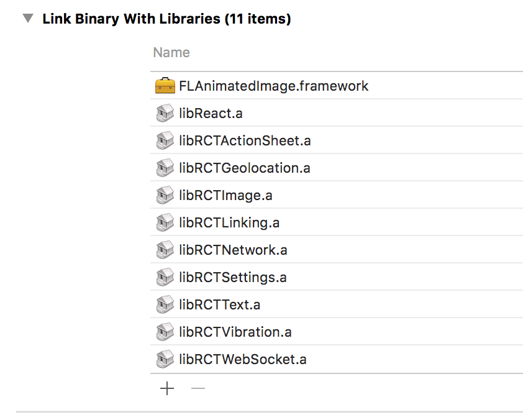Screen dimensions: 523x420
Task: Click the FLAnimatedImage.framework toolbox icon
Action: tap(165, 86)
